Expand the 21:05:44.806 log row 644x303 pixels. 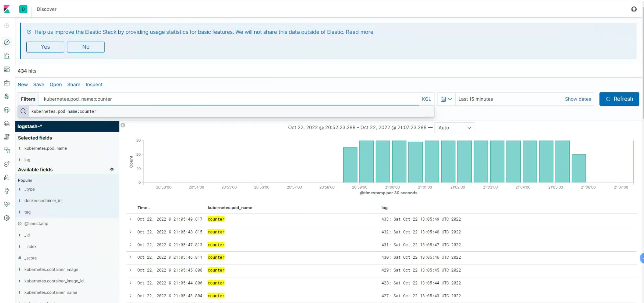tap(131, 283)
